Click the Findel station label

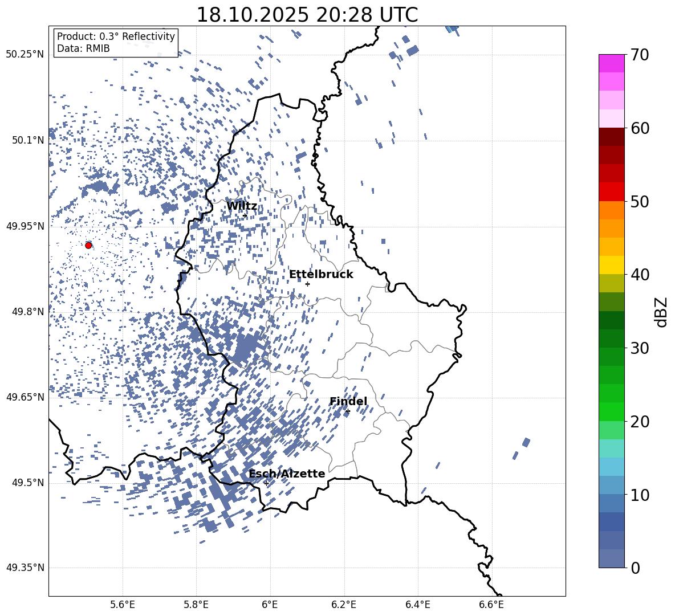[x=348, y=401]
